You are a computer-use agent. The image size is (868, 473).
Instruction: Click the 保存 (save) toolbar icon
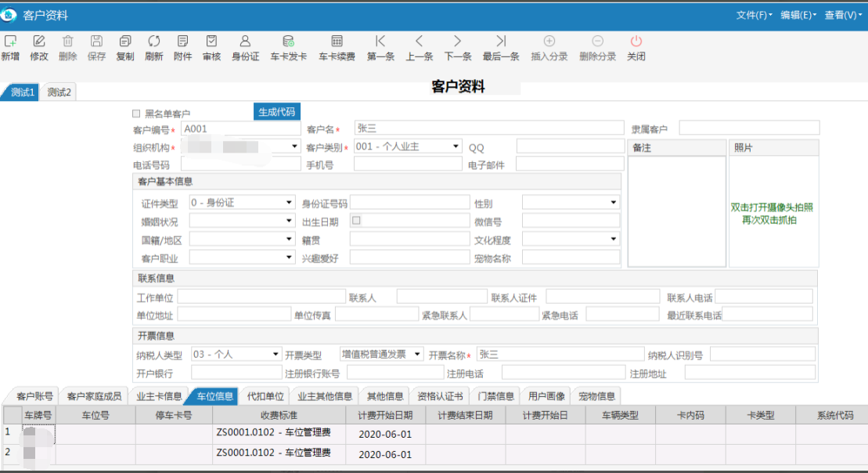(96, 42)
